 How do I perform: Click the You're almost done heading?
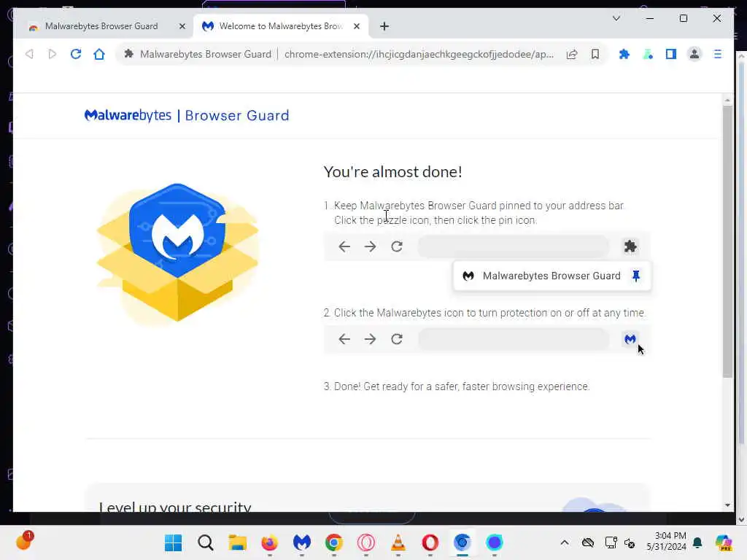(x=392, y=171)
